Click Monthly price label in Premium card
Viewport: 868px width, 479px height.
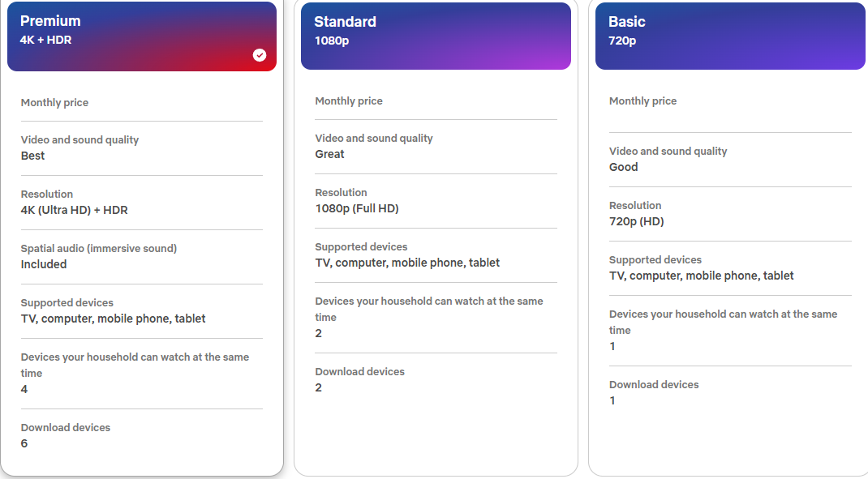coord(55,102)
